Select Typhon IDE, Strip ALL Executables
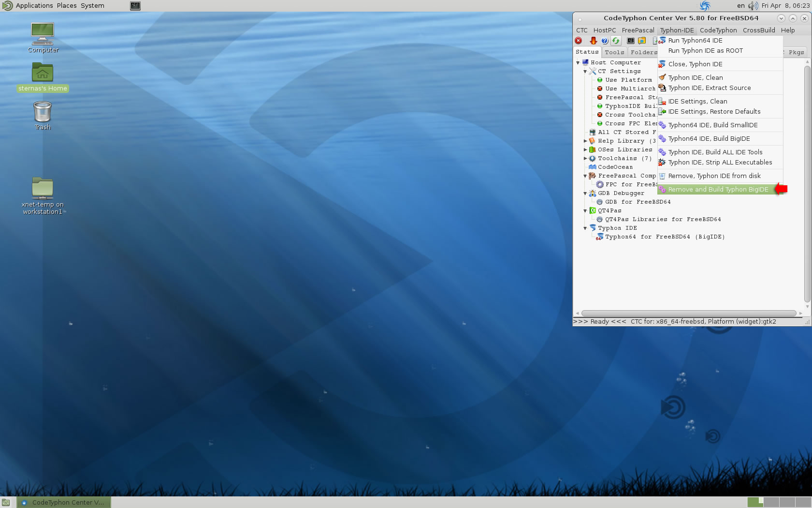This screenshot has width=812, height=508. (x=720, y=162)
